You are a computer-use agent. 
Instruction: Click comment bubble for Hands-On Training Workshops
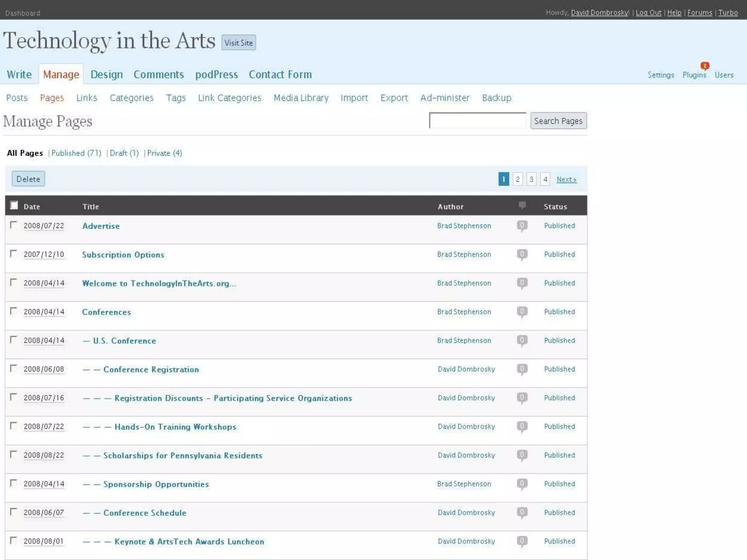pyautogui.click(x=522, y=427)
